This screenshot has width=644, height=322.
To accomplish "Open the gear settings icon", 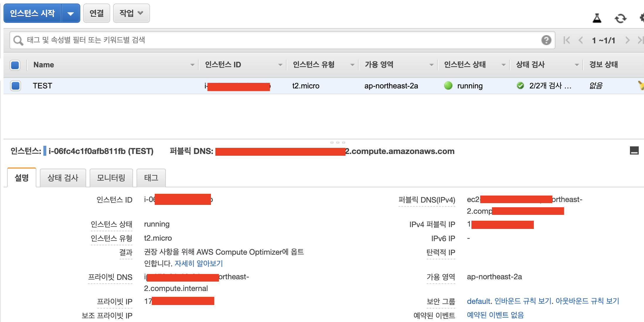I will [642, 18].
